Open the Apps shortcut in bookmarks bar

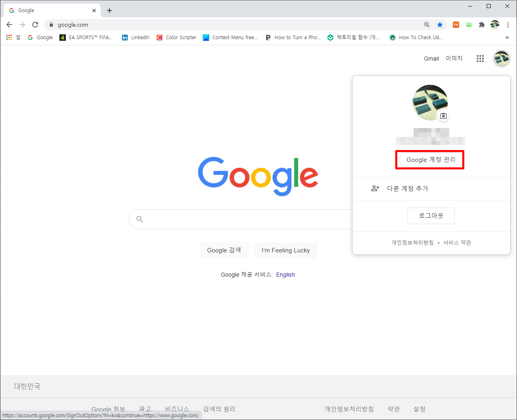pos(13,37)
